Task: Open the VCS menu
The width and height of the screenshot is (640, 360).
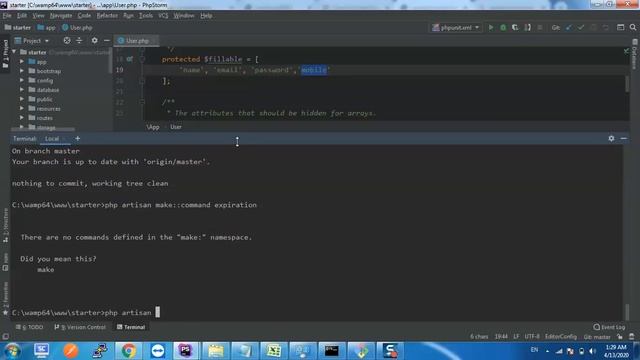Action: click(163, 16)
